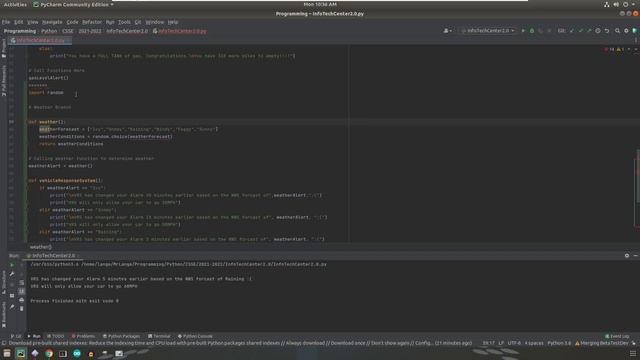
Task: Open the File menu
Action: pos(6,22)
